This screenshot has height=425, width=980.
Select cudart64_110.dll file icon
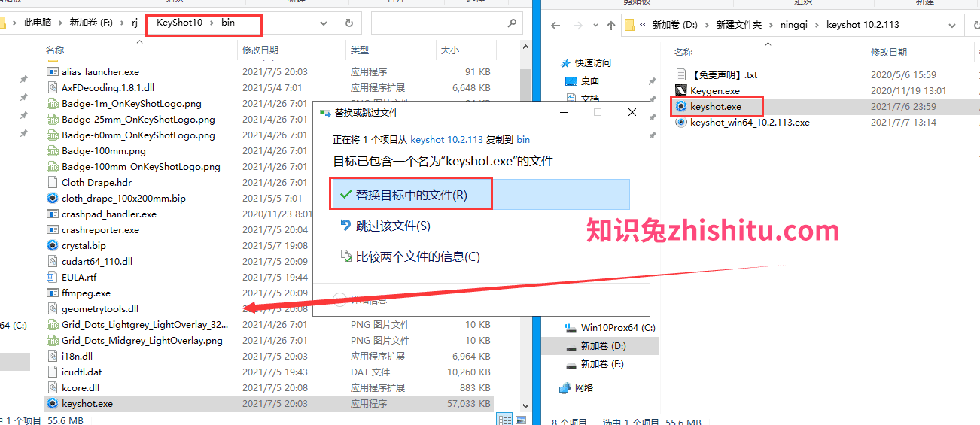[x=53, y=262]
